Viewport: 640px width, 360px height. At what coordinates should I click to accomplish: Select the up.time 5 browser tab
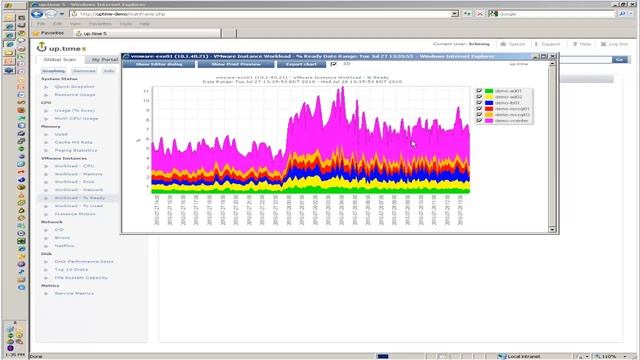point(147,33)
